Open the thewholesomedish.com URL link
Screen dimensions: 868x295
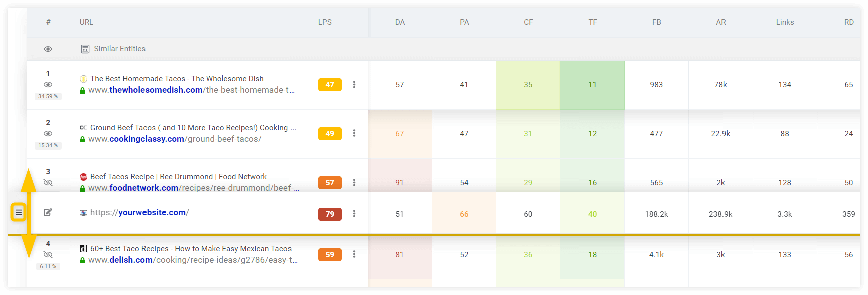[x=191, y=90]
